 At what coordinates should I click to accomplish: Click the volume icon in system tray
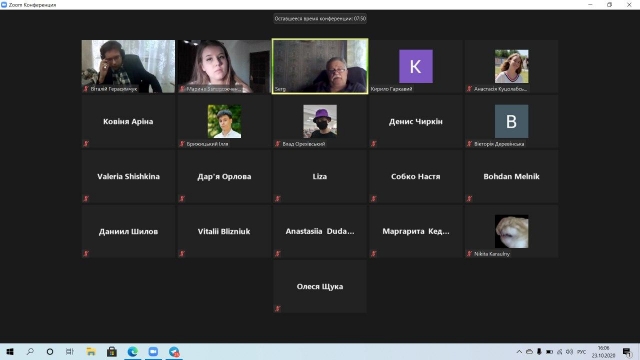tap(569, 351)
